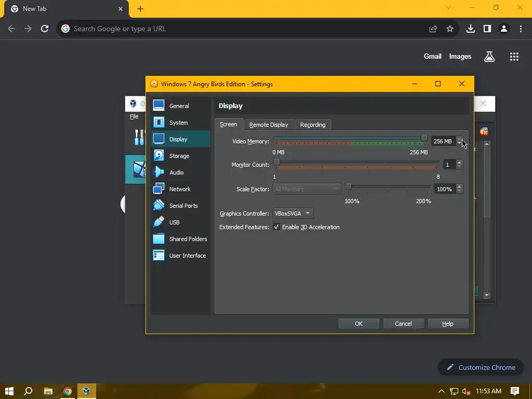532x399 pixels.
Task: Click Monitor Count value field
Action: 449,165
